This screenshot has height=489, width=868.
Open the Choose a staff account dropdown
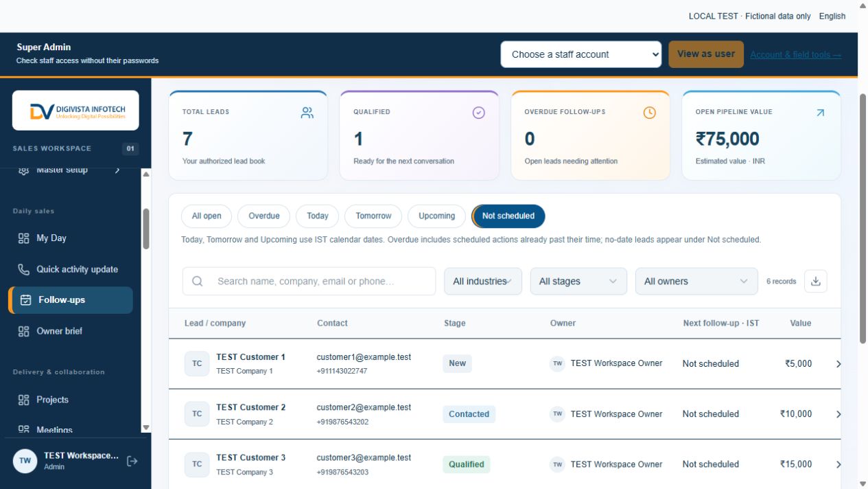pyautogui.click(x=581, y=54)
